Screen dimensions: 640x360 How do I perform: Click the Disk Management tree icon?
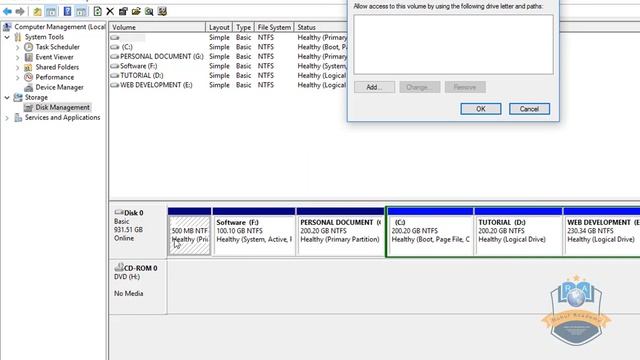28,107
